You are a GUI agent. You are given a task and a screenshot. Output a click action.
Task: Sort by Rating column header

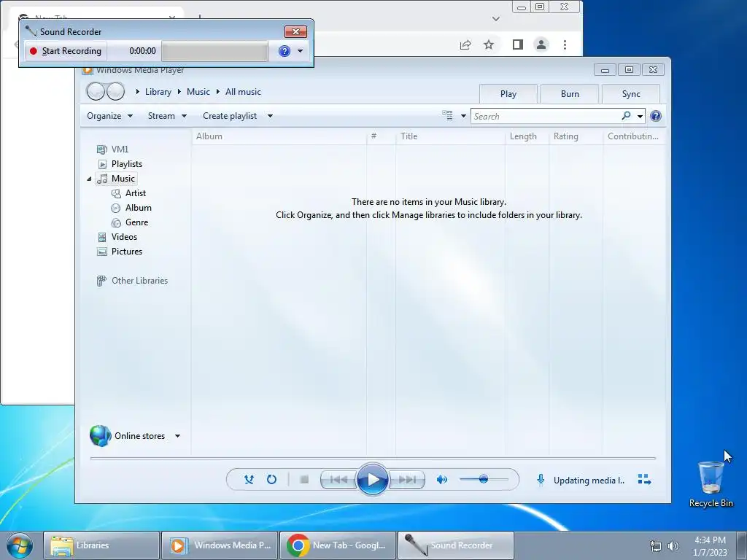(x=576, y=136)
